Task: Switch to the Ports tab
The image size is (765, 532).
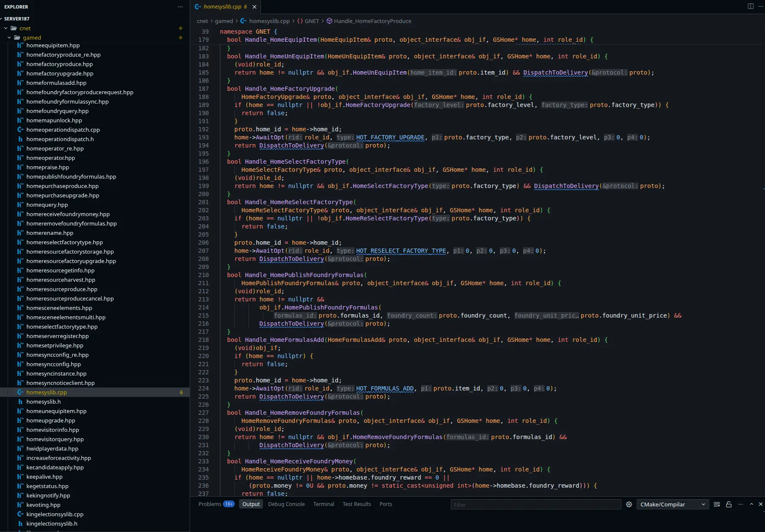Action: (386, 504)
